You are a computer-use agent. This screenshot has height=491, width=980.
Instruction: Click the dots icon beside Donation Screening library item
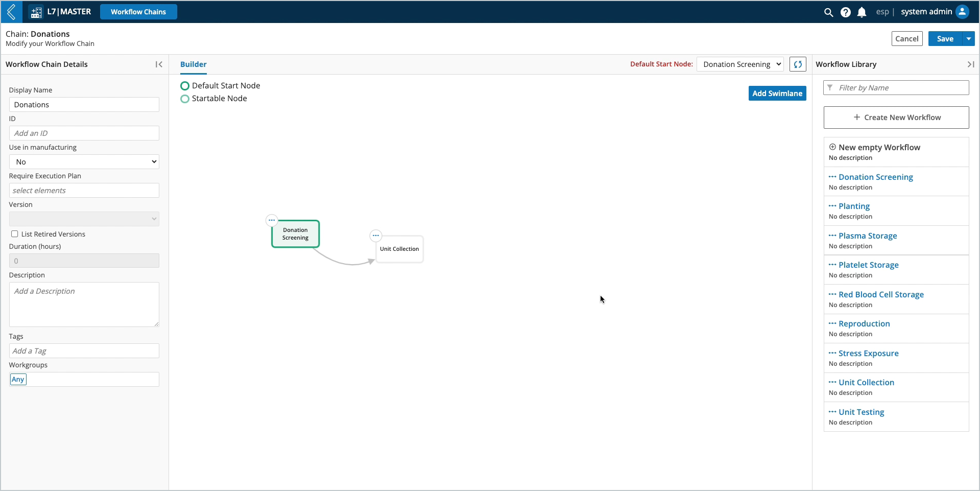pyautogui.click(x=832, y=177)
